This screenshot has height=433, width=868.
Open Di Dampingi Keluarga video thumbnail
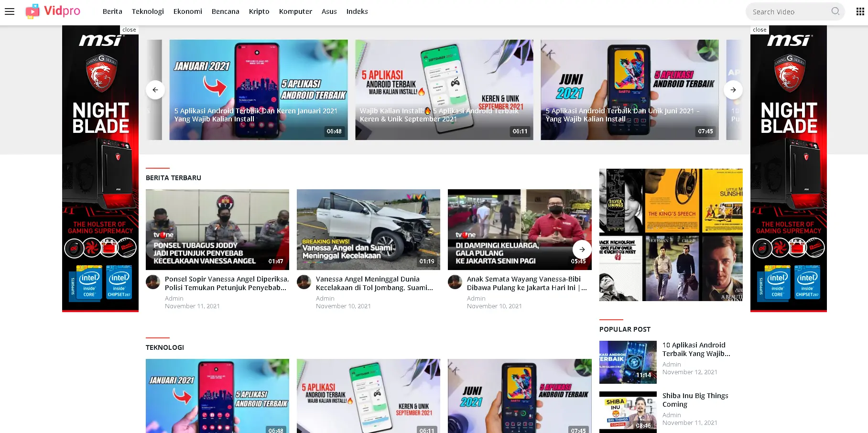coord(520,229)
